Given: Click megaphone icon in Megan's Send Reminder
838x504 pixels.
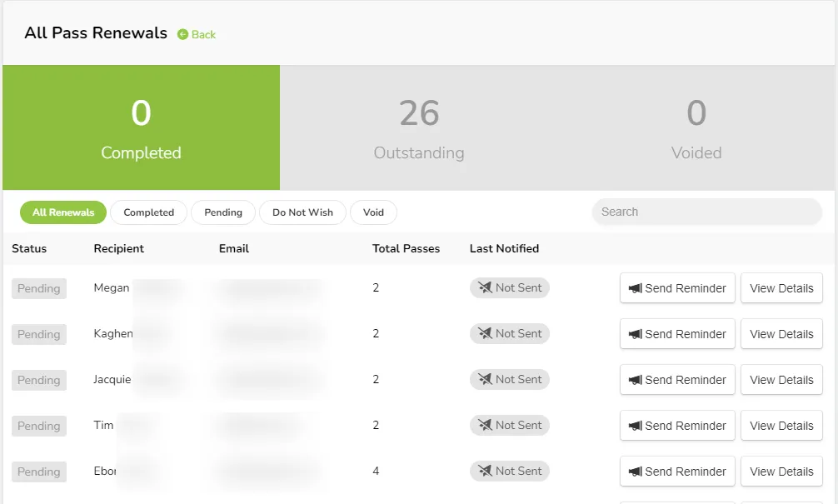Looking at the screenshot, I should coord(635,288).
